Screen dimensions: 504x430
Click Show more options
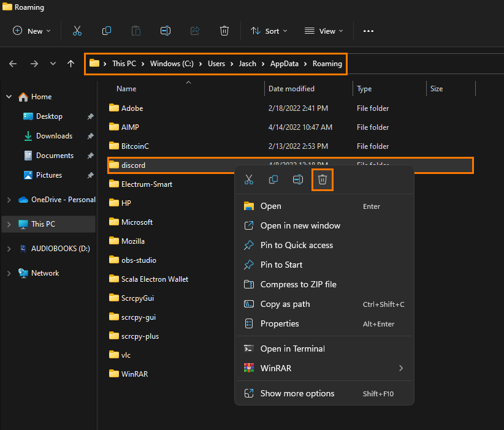click(324, 393)
